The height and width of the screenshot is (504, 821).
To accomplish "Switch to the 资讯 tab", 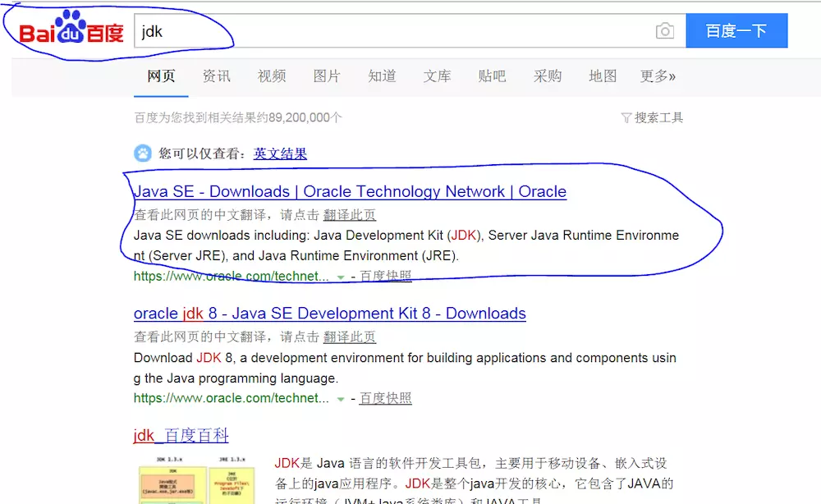I will 216,76.
